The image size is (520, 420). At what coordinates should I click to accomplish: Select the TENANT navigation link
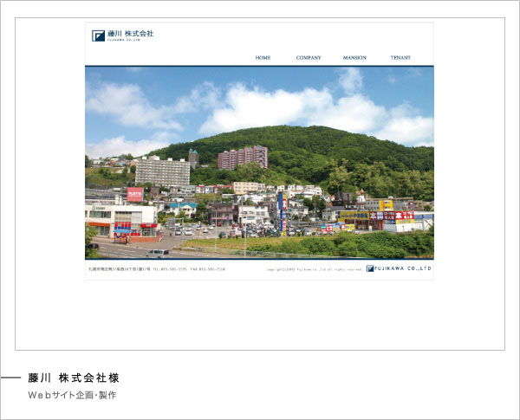tap(400, 58)
